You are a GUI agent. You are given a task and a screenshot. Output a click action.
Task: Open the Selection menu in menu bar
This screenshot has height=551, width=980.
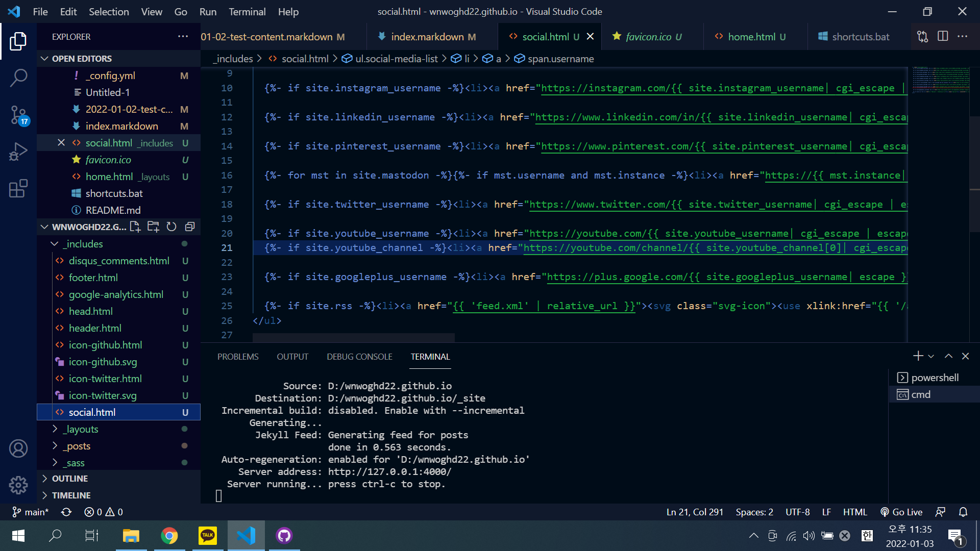(108, 11)
